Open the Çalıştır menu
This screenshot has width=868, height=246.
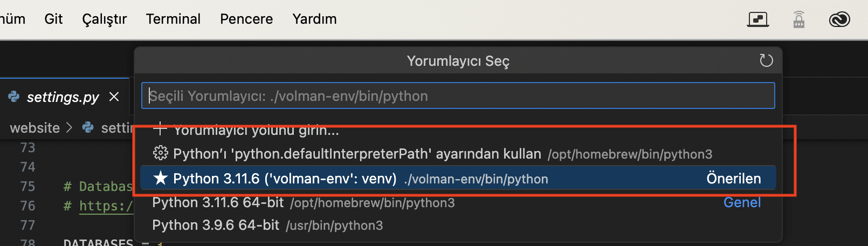(x=104, y=19)
